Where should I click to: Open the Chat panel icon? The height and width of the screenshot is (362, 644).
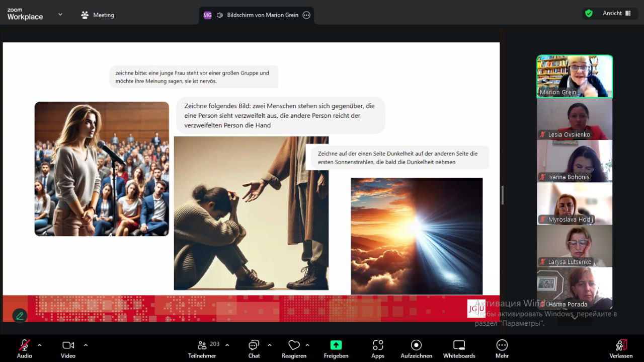pyautogui.click(x=254, y=345)
